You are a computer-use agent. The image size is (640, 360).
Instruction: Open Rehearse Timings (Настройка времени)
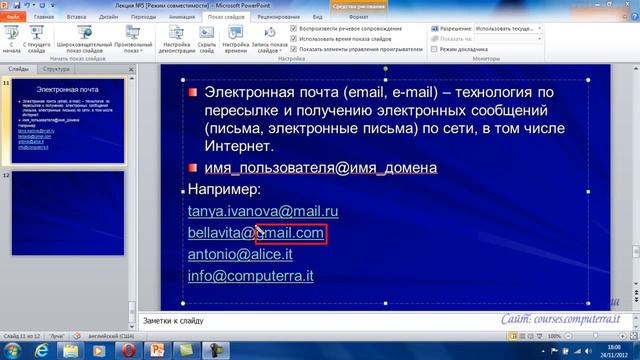tap(236, 39)
